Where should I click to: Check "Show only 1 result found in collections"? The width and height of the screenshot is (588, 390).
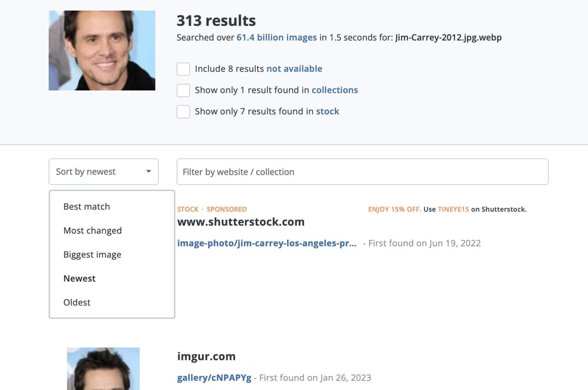point(183,90)
